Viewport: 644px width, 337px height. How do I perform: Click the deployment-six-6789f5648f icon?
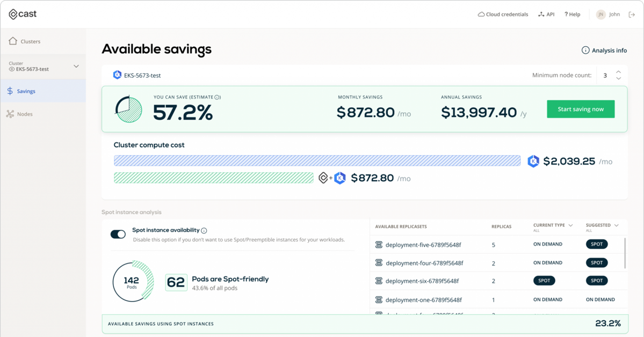[x=379, y=281]
